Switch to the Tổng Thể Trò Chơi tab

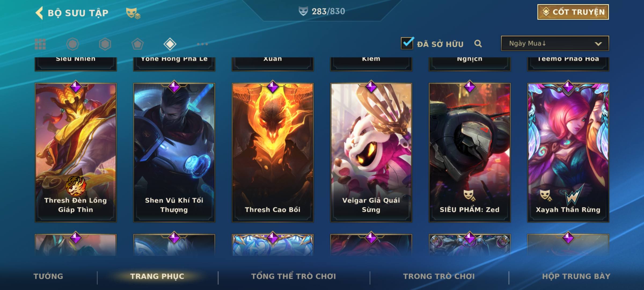[294, 276]
